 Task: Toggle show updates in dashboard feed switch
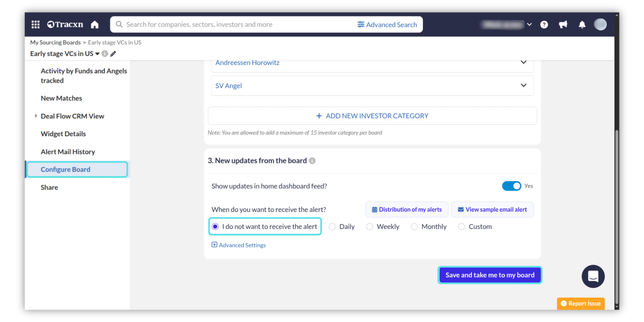click(x=511, y=186)
